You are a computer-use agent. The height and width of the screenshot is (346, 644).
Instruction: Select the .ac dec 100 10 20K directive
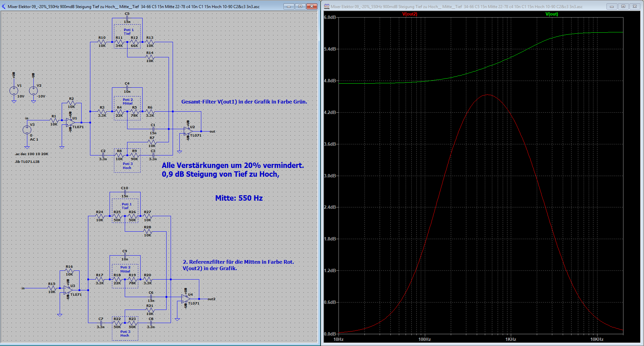[x=32, y=154]
